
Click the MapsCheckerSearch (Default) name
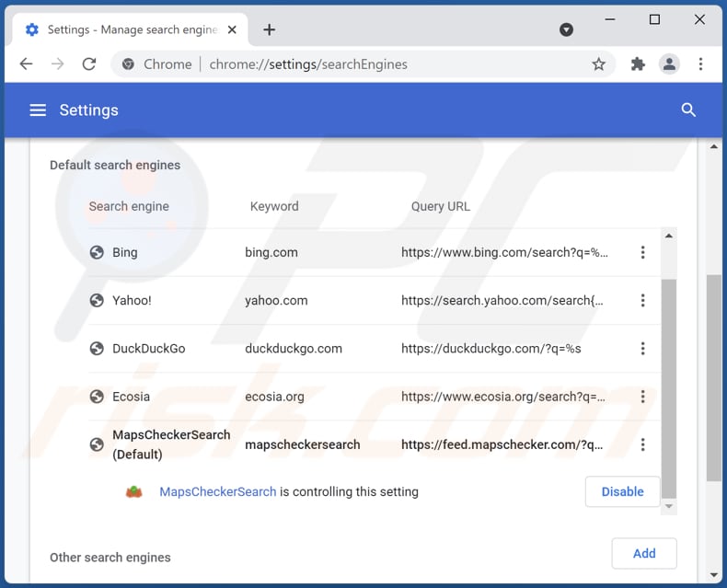171,444
